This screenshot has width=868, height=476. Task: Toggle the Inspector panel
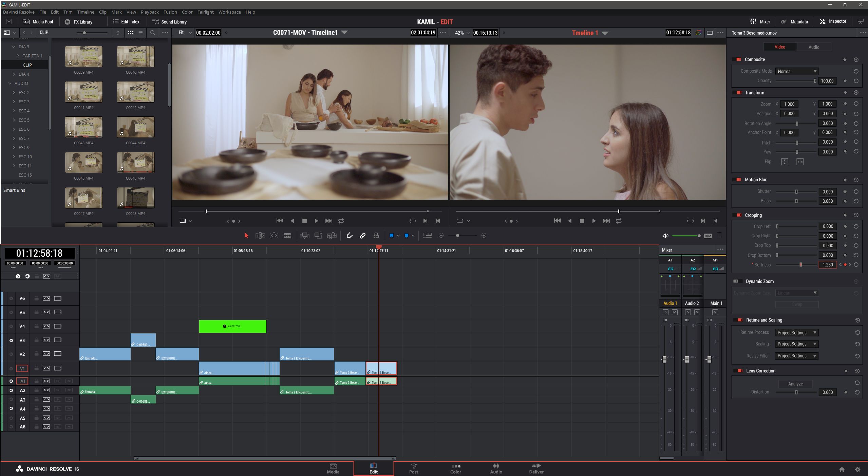pyautogui.click(x=833, y=21)
